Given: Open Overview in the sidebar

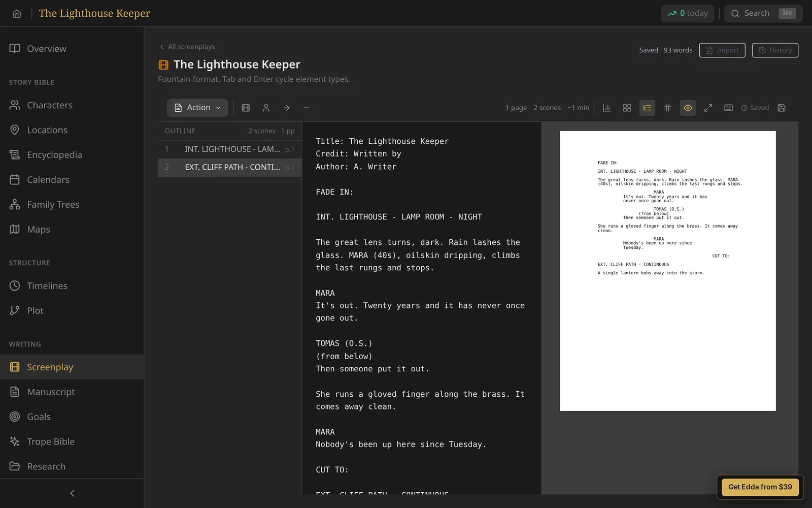Looking at the screenshot, I should (72, 49).
